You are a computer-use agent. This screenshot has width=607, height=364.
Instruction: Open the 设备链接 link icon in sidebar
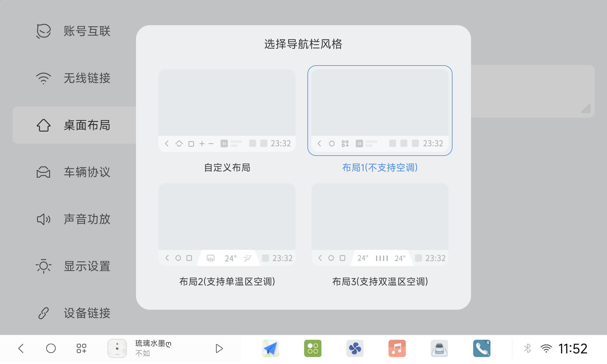click(43, 313)
